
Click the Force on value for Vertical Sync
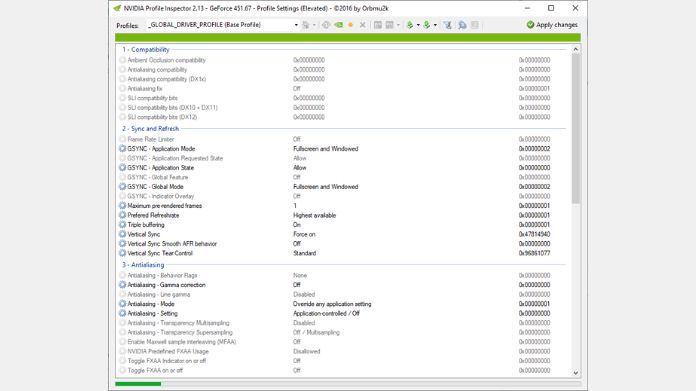(304, 234)
